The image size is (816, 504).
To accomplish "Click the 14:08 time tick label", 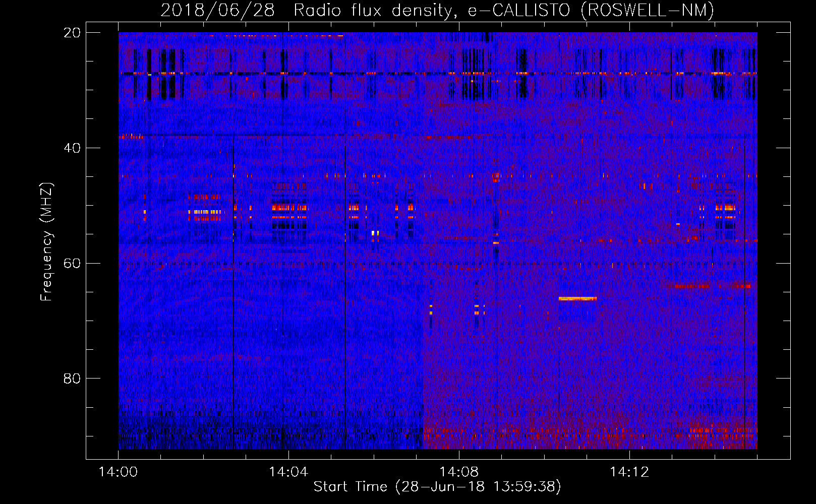I will click(459, 472).
